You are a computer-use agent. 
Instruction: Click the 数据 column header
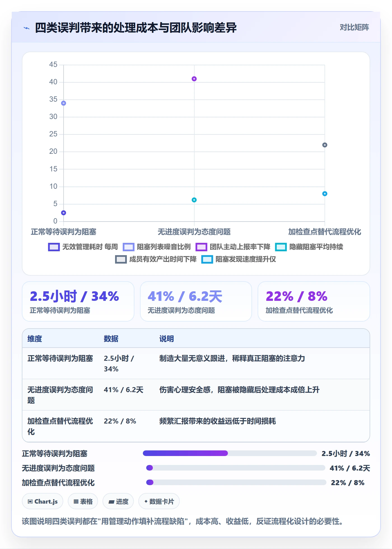pyautogui.click(x=111, y=339)
